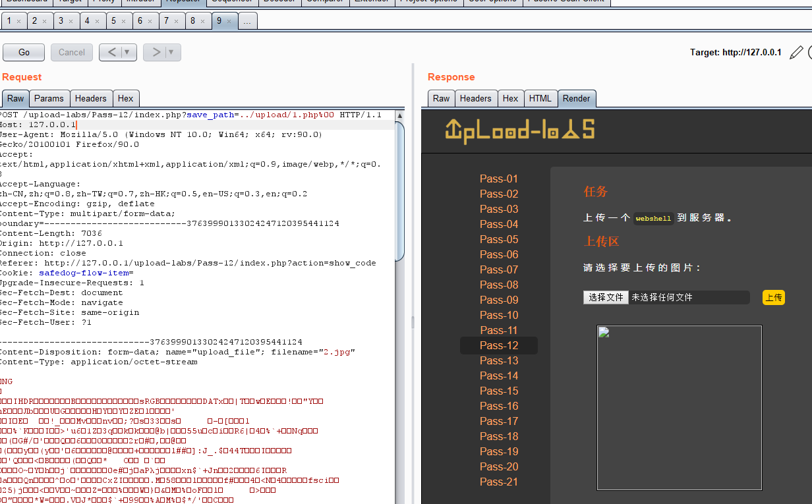Go forward to next request with > arrow
812x504 pixels.
click(x=156, y=52)
